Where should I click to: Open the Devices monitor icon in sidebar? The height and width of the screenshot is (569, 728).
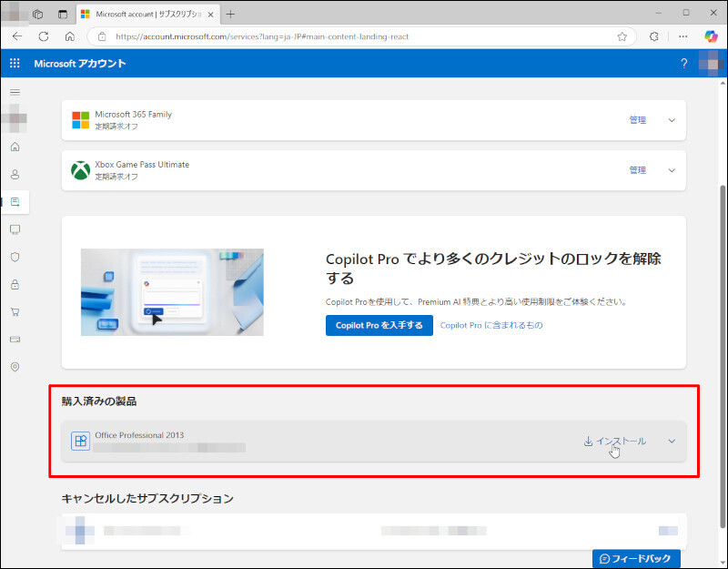pos(15,229)
